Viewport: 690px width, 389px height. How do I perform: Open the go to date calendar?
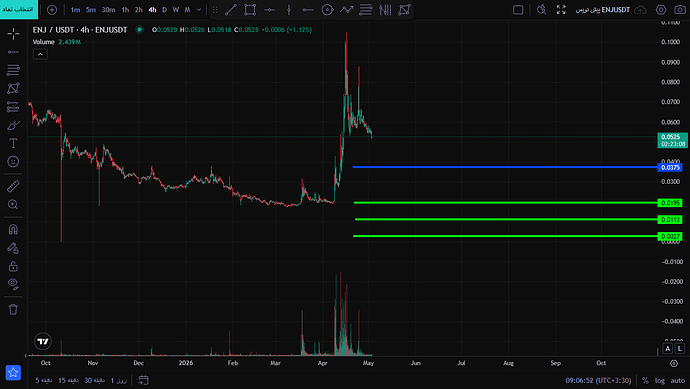(x=143, y=380)
